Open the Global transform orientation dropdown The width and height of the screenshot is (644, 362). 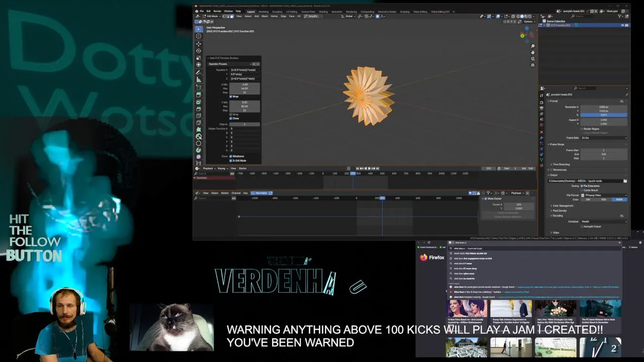point(349,16)
